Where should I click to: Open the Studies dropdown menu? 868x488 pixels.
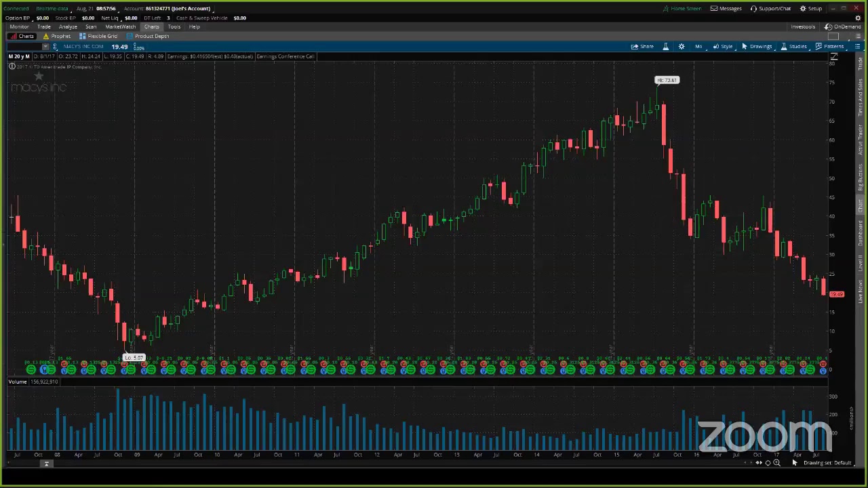pos(794,47)
